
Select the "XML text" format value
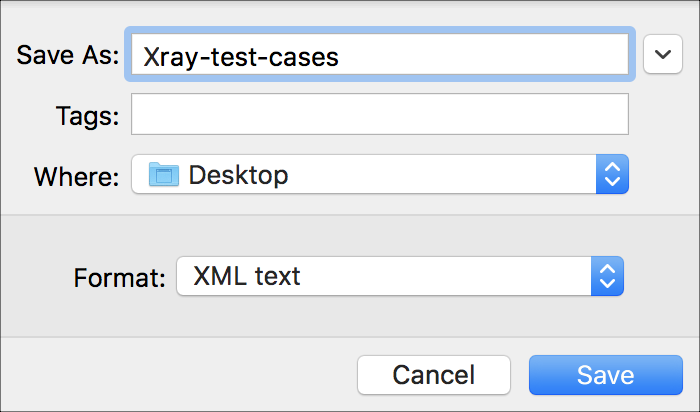pyautogui.click(x=246, y=275)
